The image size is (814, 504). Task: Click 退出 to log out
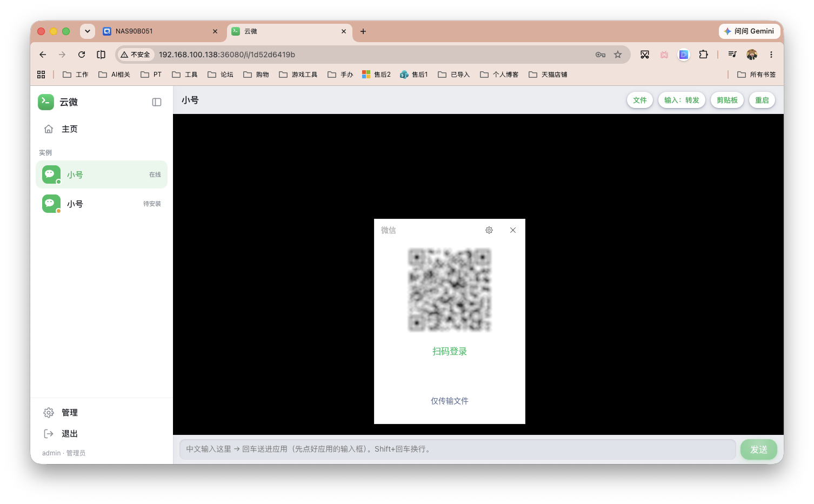(x=102, y=434)
